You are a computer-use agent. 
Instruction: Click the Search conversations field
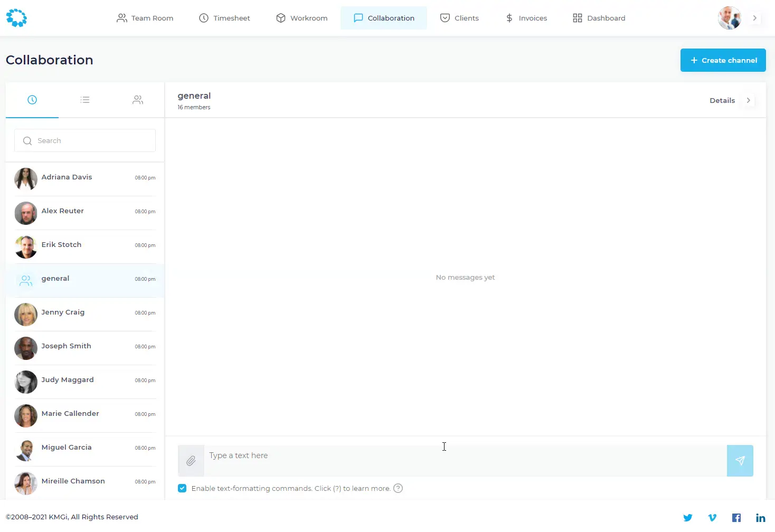(85, 141)
